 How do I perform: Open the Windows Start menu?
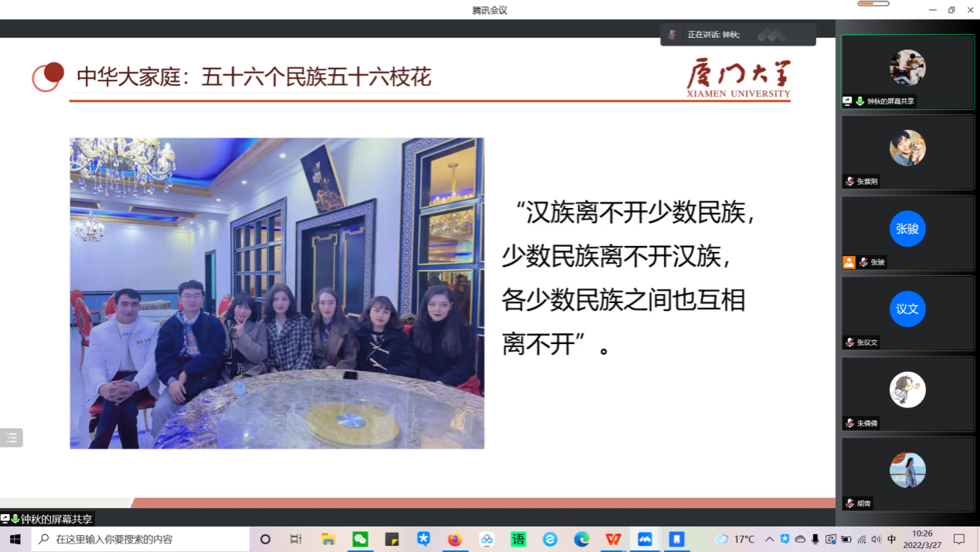pyautogui.click(x=15, y=539)
